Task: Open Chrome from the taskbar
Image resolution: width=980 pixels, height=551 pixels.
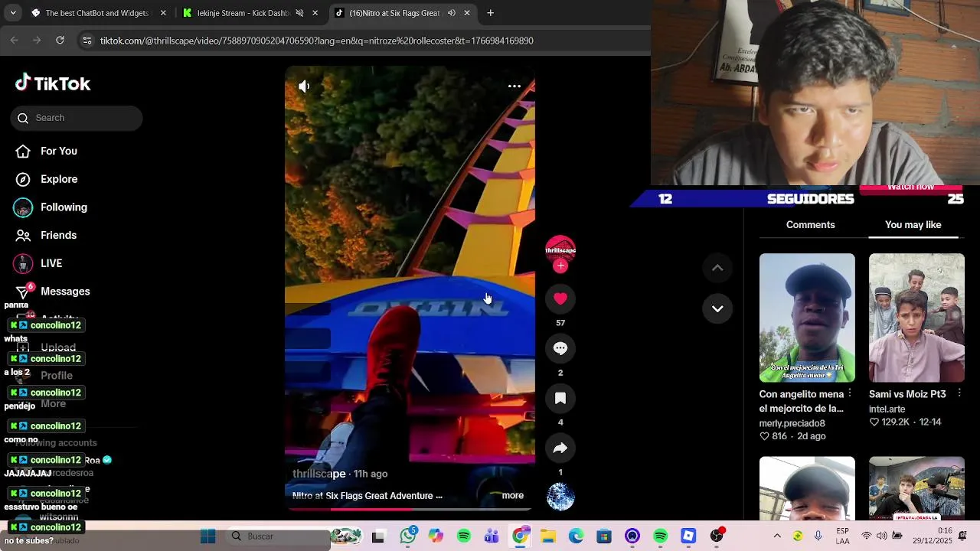Action: coord(520,536)
